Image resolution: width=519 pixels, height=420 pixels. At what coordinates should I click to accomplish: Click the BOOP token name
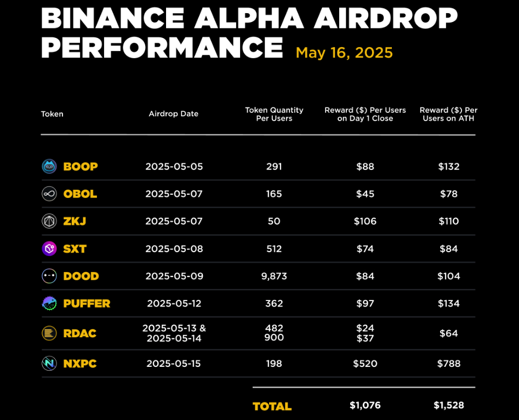pos(81,167)
